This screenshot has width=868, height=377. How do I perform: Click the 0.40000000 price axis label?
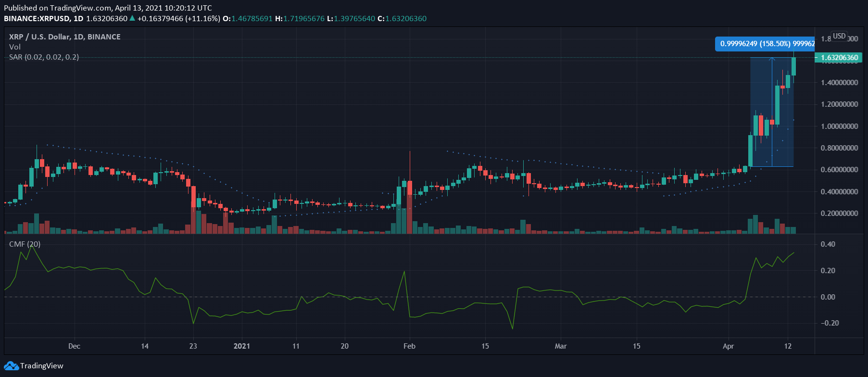click(840, 192)
